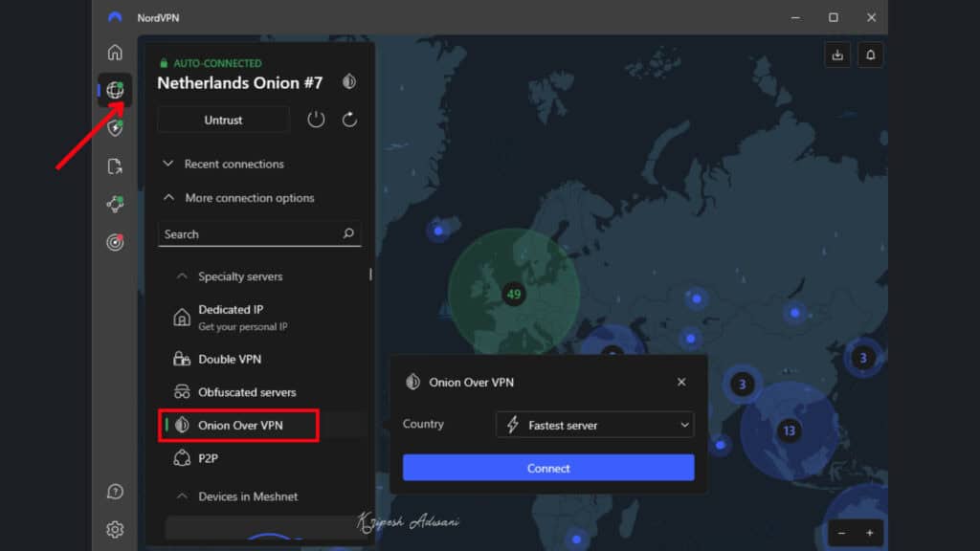
Task: Open Settings via the gear icon
Action: [115, 528]
